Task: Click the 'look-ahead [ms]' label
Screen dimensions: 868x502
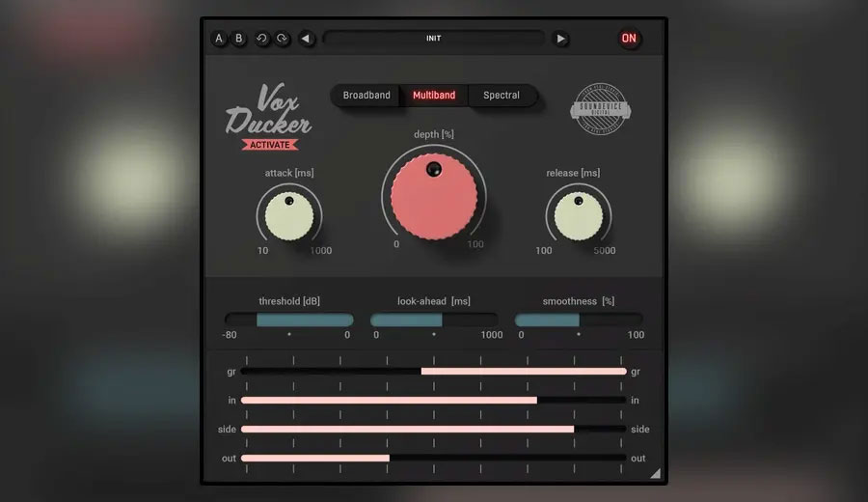Action: click(x=434, y=301)
